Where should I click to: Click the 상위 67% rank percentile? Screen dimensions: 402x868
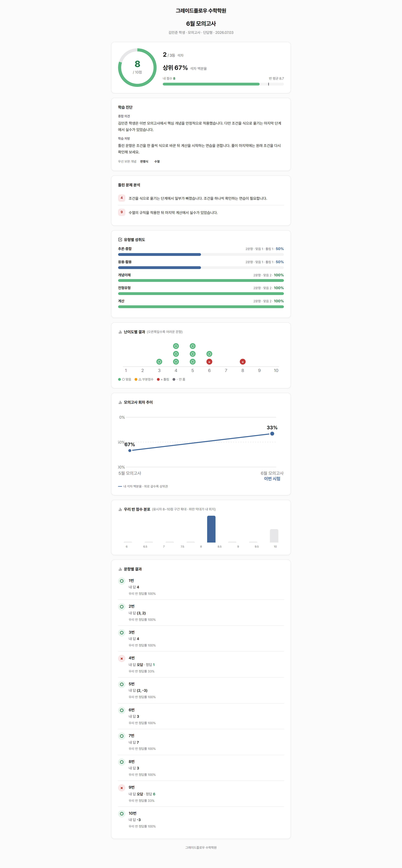(175, 68)
